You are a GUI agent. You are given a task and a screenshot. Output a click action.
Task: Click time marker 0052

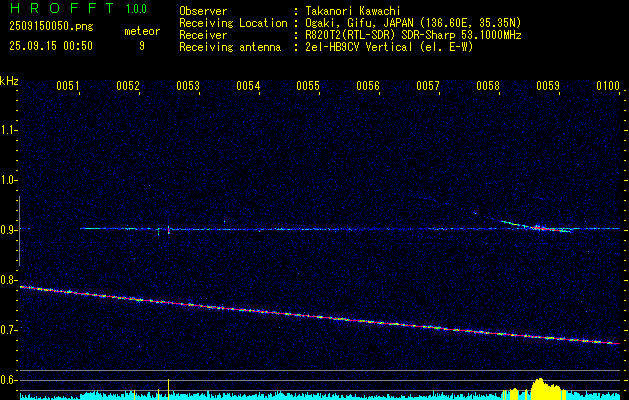[128, 86]
